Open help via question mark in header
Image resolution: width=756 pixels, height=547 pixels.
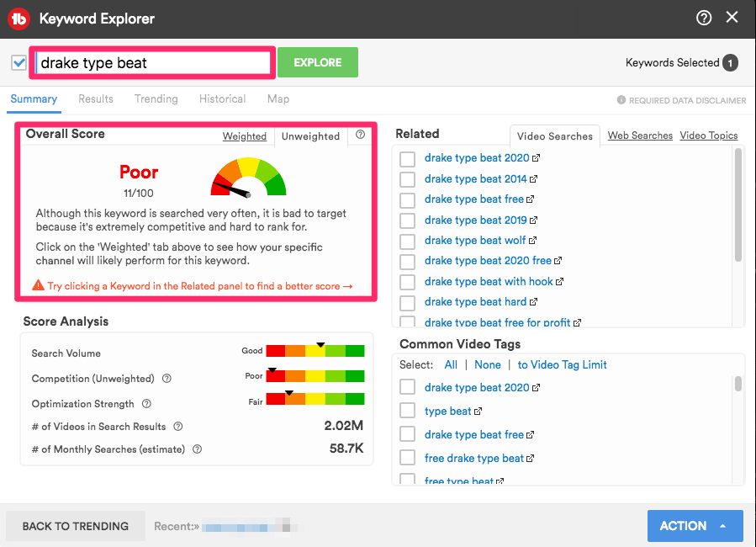coord(704,18)
